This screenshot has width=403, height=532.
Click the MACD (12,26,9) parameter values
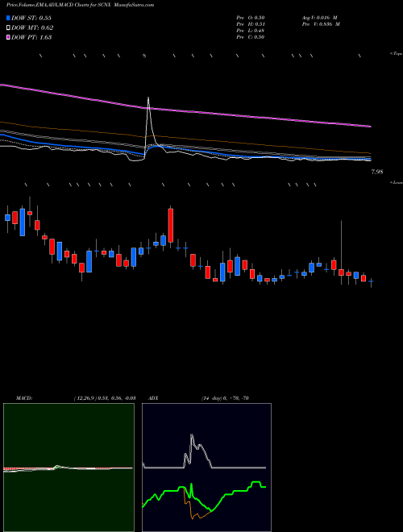pos(105,398)
